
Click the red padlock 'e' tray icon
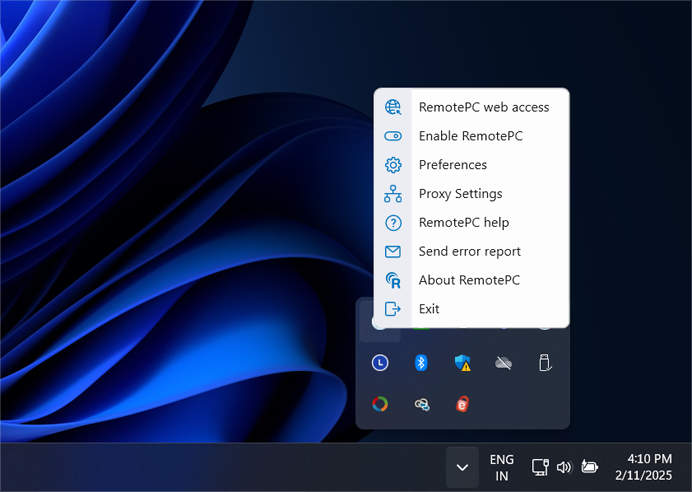[463, 404]
